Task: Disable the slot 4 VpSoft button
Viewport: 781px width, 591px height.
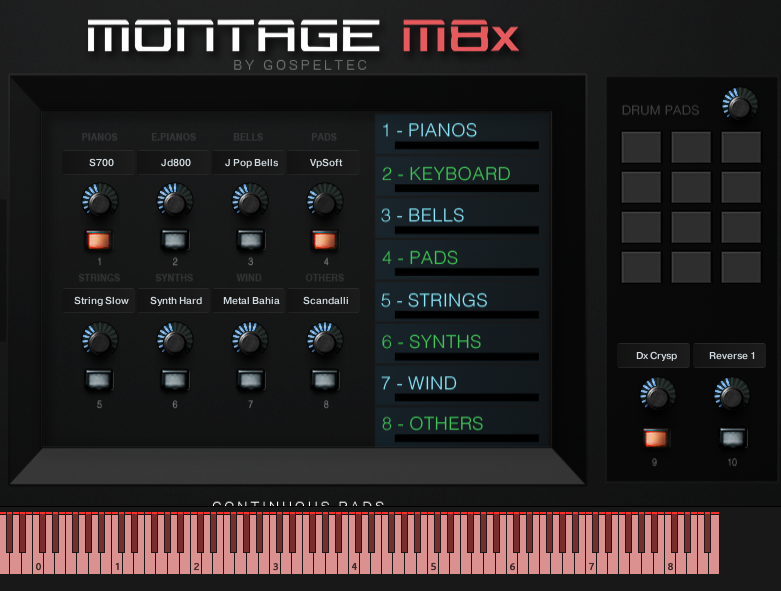Action: click(x=325, y=240)
